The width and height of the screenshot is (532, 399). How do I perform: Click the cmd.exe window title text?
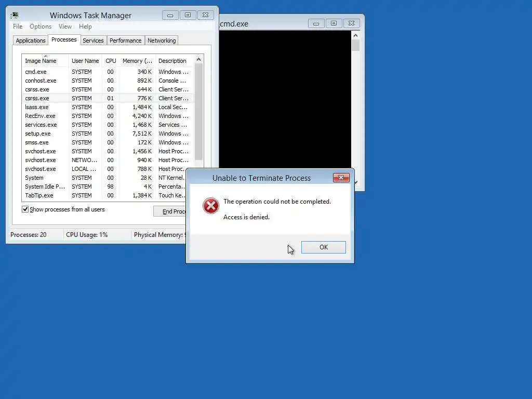pyautogui.click(x=234, y=24)
